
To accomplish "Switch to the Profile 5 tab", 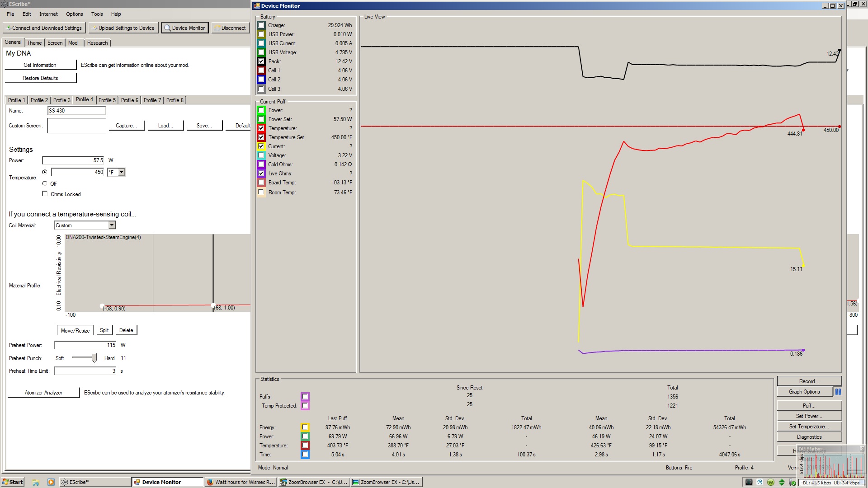I will coord(107,100).
